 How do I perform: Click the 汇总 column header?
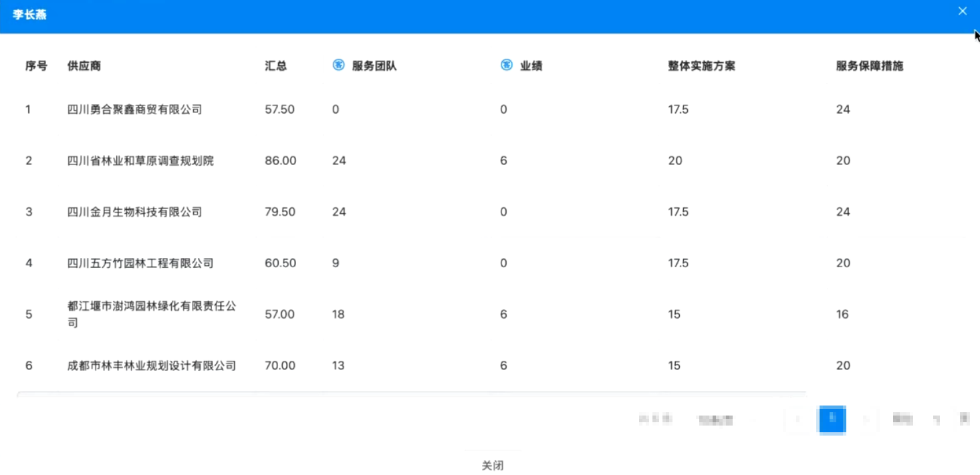tap(275, 66)
